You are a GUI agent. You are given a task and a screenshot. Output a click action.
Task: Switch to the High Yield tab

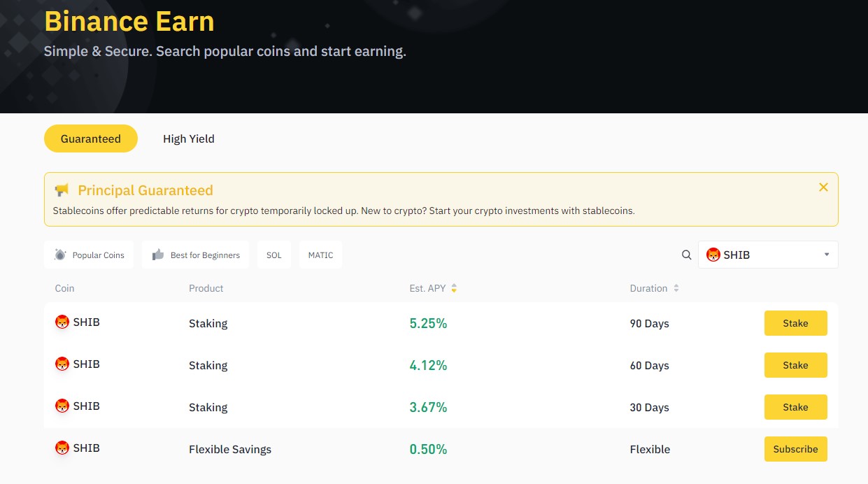click(189, 138)
